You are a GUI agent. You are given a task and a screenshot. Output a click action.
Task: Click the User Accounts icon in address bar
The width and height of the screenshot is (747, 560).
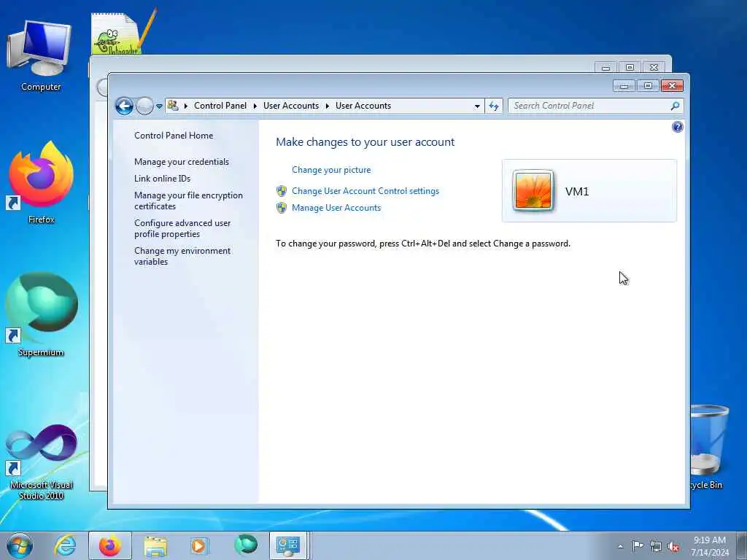(x=173, y=106)
